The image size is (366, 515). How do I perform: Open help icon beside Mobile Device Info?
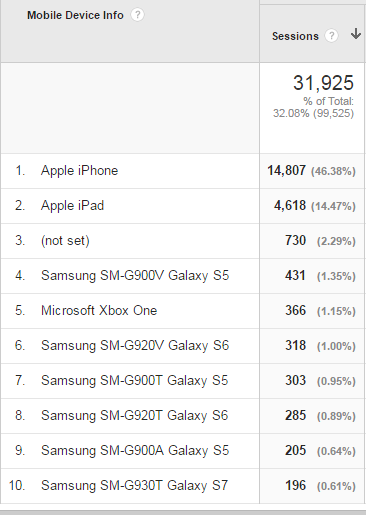coord(137,15)
